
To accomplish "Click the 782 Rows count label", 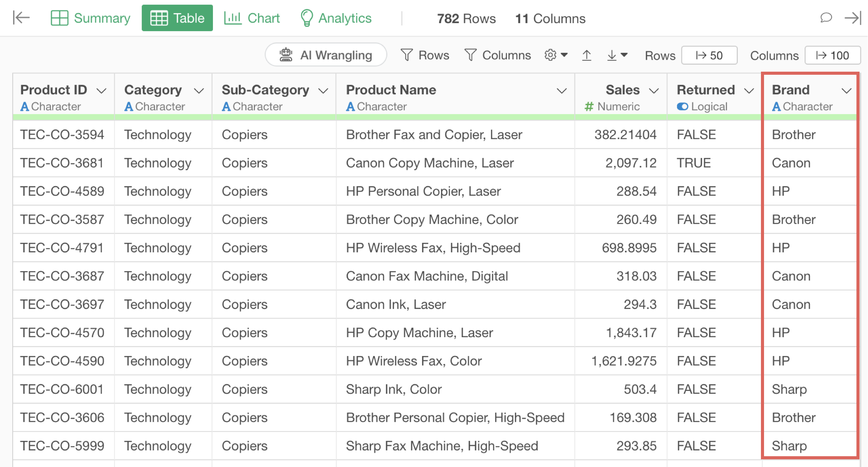I will (x=466, y=18).
